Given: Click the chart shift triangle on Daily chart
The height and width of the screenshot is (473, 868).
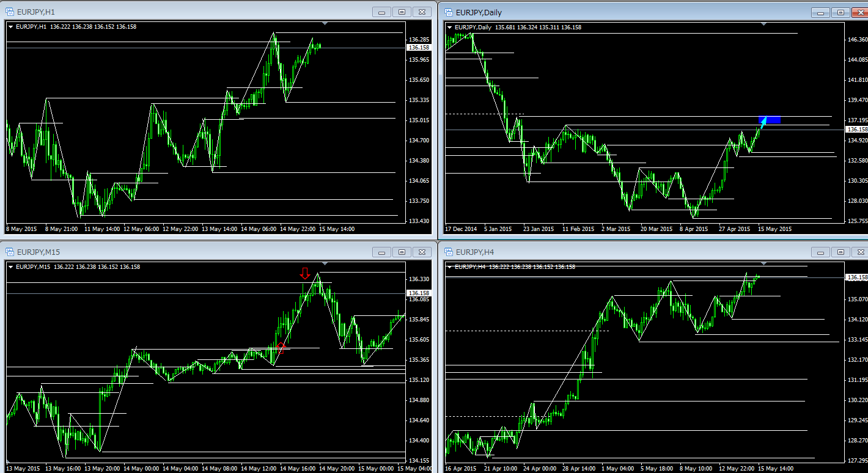Looking at the screenshot, I should tap(763, 24).
